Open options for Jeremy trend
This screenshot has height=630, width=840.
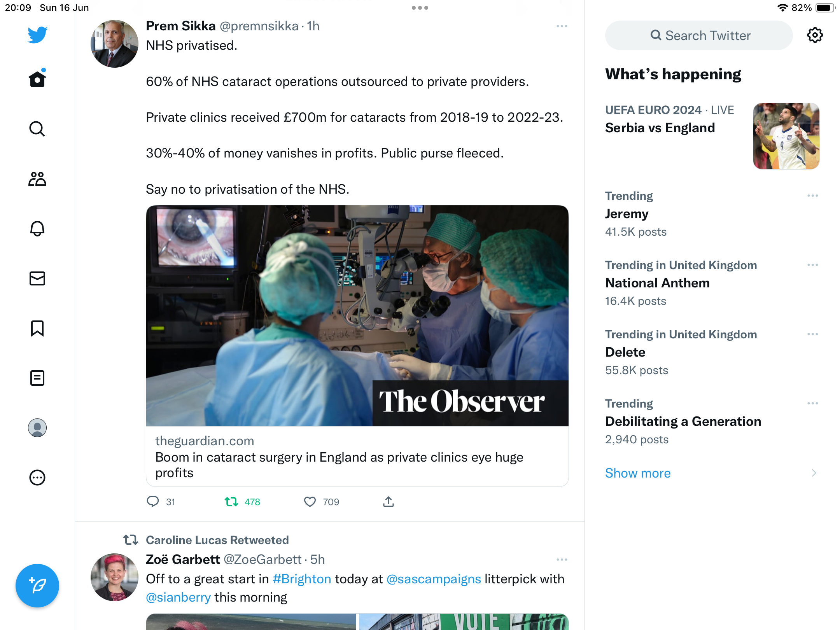click(x=813, y=196)
